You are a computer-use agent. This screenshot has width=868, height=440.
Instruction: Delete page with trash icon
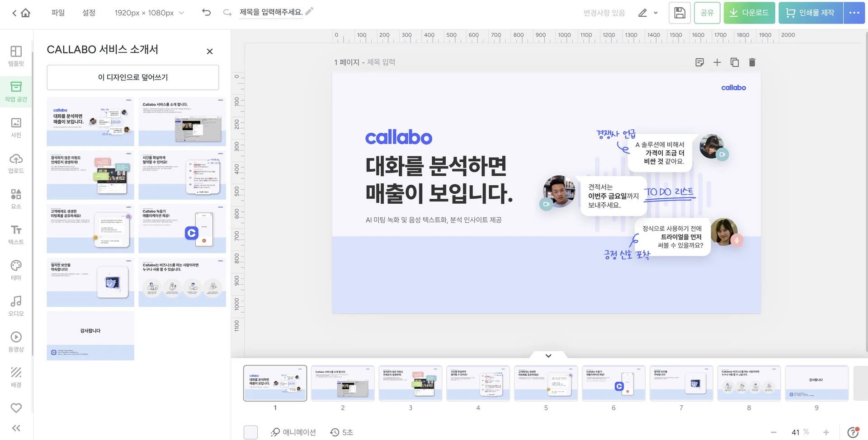click(752, 62)
